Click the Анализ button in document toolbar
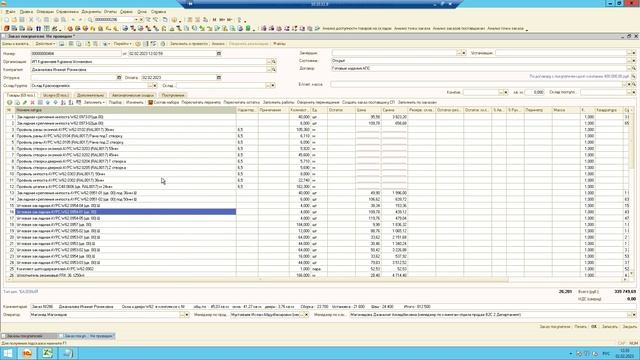 (x=218, y=44)
